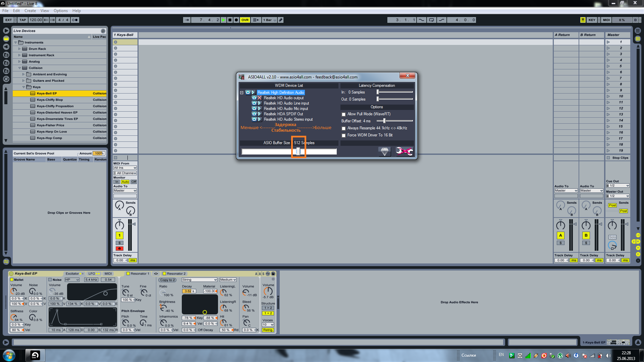Toggle power icon for Realtek HDA SPDIF Out
The height and width of the screenshot is (362, 644).
point(254,114)
